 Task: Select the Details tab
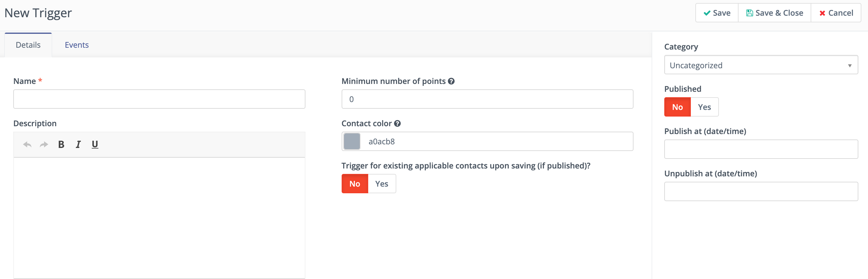pyautogui.click(x=28, y=45)
